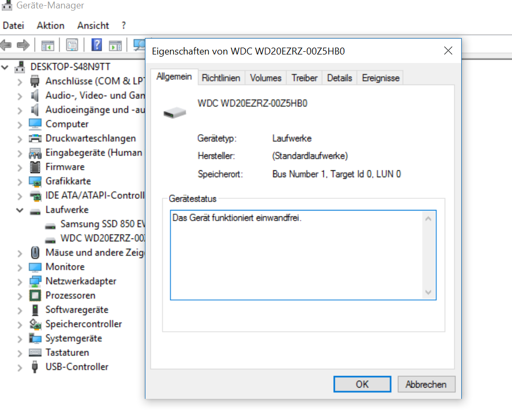The width and height of the screenshot is (512, 420).
Task: Expand the Tastaturen node chevron
Action: 20,353
